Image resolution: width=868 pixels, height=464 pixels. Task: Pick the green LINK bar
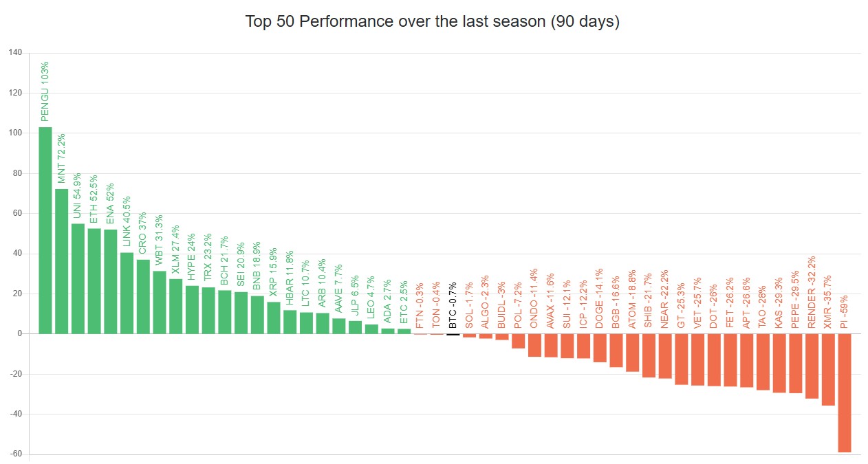(127, 293)
